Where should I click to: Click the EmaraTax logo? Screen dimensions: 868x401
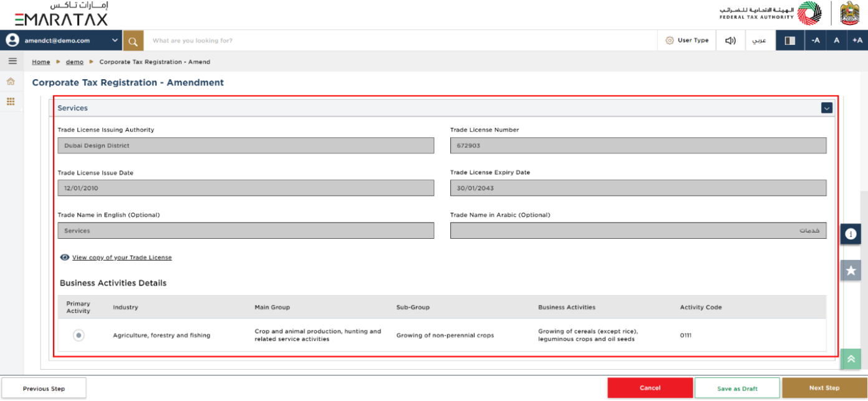[x=60, y=14]
